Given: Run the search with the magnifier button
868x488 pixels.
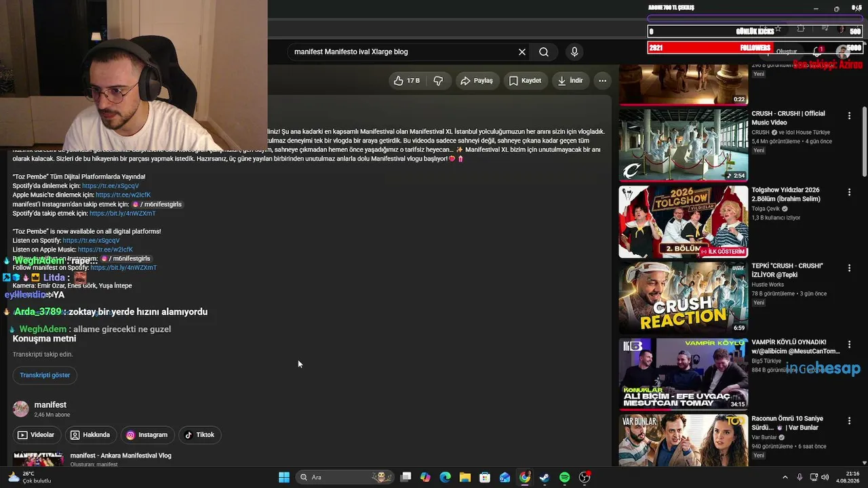Looking at the screenshot, I should click(544, 52).
